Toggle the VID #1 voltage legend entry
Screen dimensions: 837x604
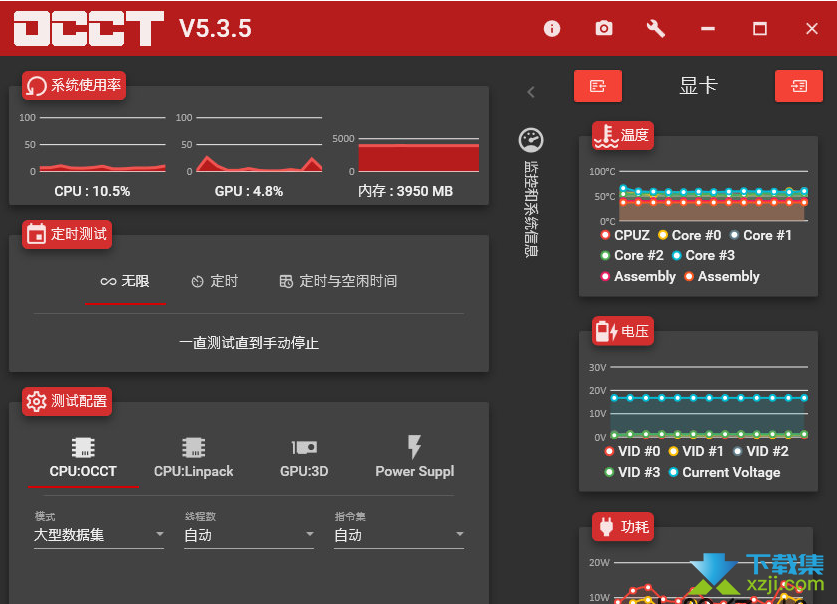696,451
